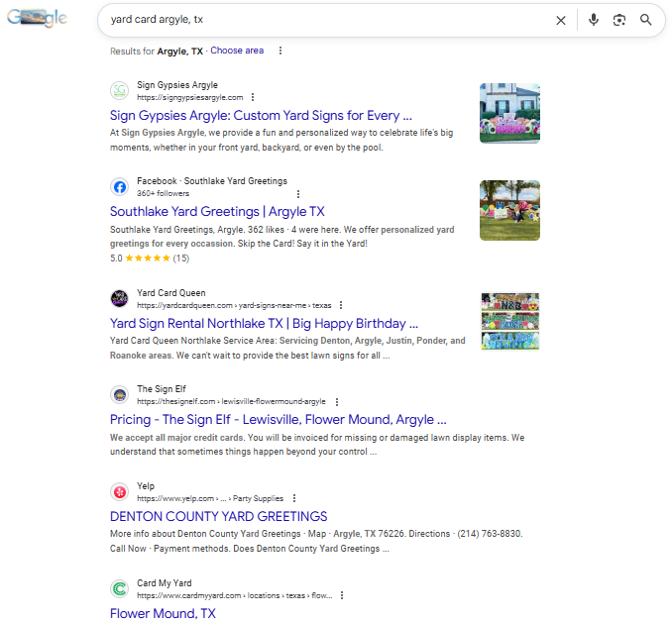The image size is (672, 621).
Task: Click the Yard Card Queen favicon
Action: point(120,298)
